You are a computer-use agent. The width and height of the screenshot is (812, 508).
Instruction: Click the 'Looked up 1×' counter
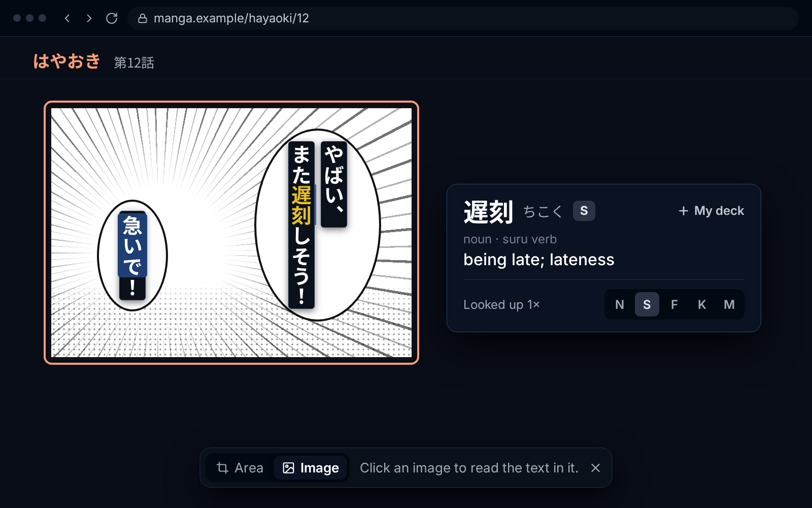coord(501,304)
